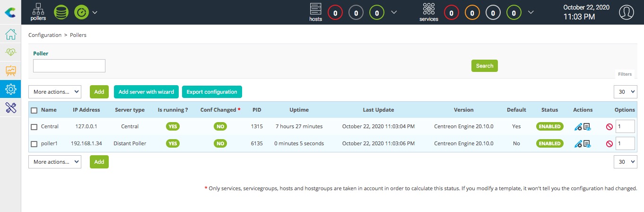Open the Reporting chart icon in sidebar
The height and width of the screenshot is (212, 644).
click(10, 71)
